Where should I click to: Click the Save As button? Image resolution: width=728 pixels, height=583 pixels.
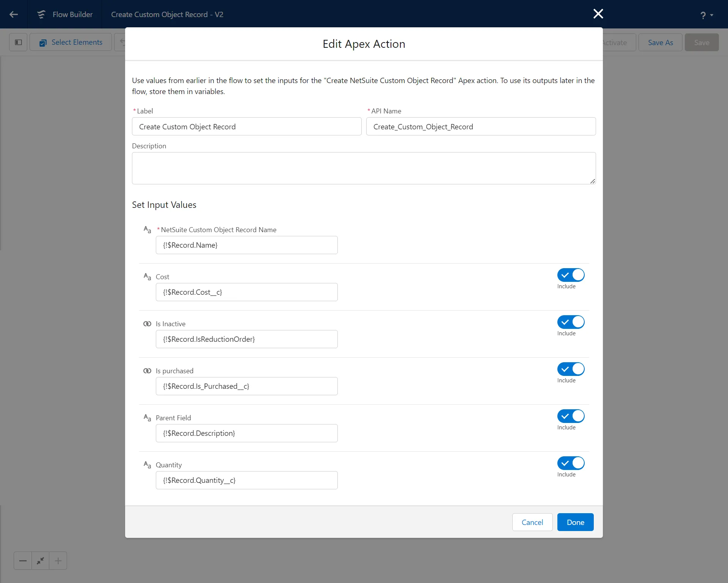pos(661,42)
